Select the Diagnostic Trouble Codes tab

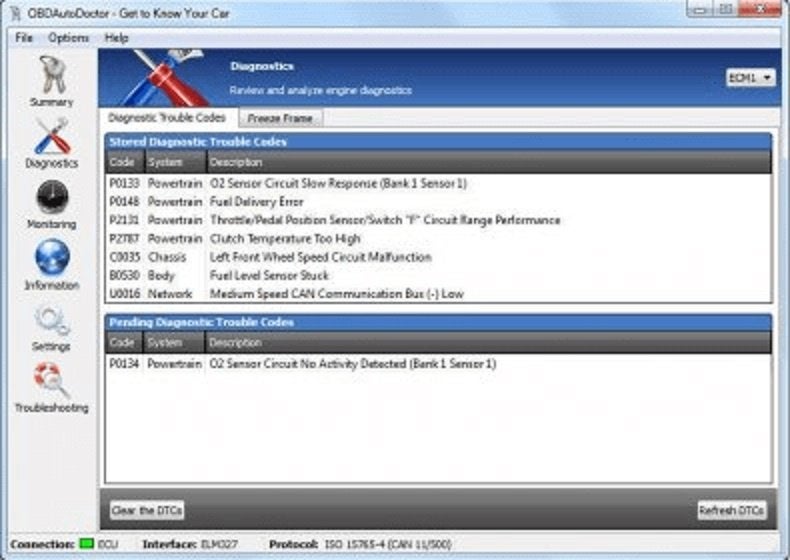[x=167, y=117]
